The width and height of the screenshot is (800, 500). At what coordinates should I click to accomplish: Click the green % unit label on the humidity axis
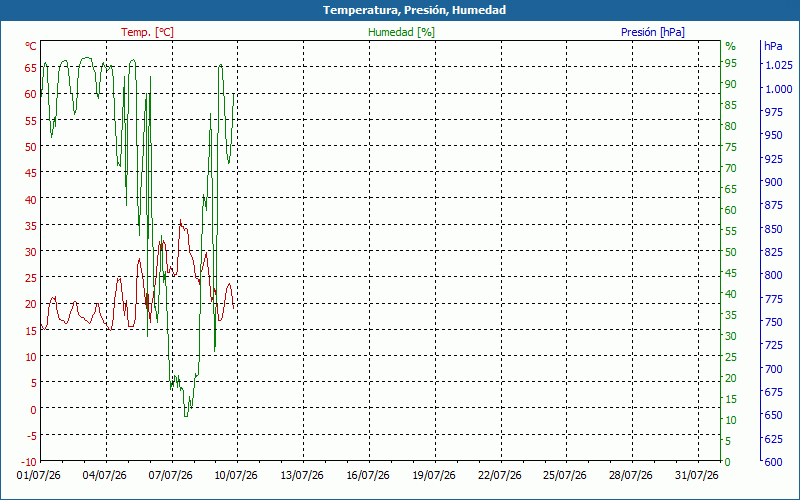click(x=731, y=46)
